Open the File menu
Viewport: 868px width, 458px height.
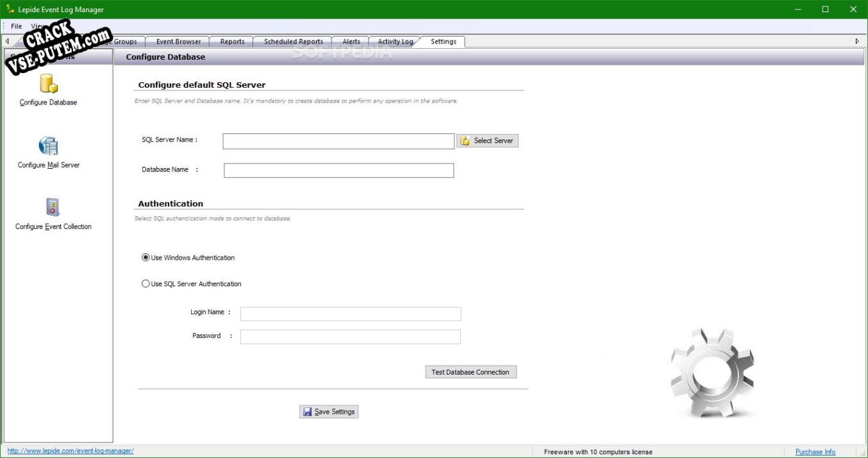(x=16, y=26)
